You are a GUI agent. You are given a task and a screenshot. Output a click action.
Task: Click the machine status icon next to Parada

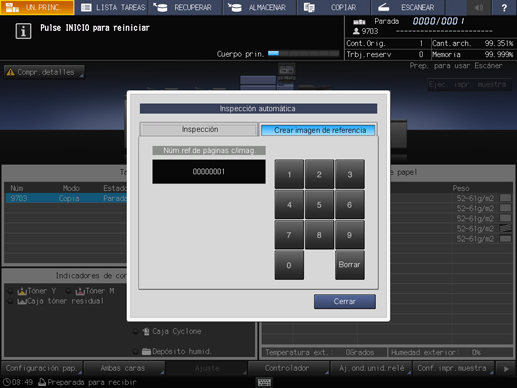pyautogui.click(x=359, y=22)
